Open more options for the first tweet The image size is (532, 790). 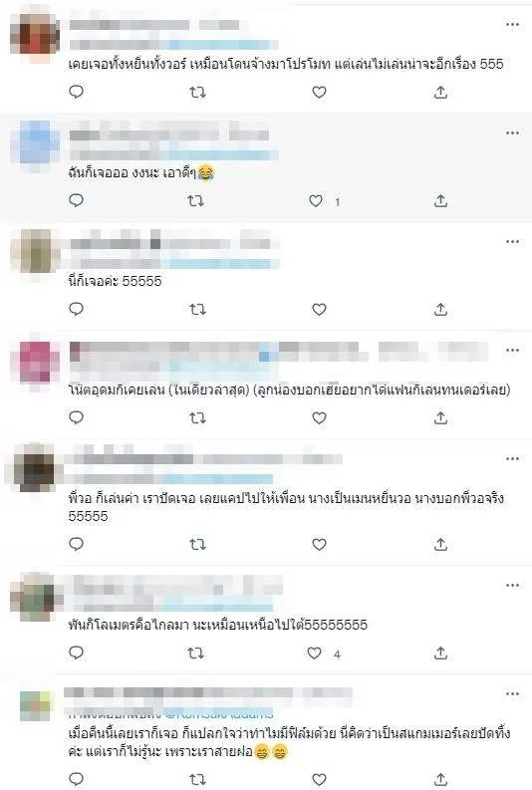512,24
